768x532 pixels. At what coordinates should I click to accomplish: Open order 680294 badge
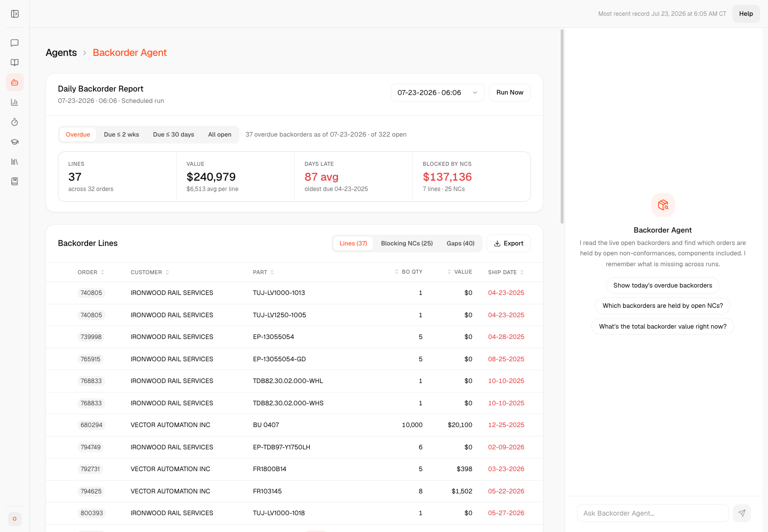[x=92, y=425]
